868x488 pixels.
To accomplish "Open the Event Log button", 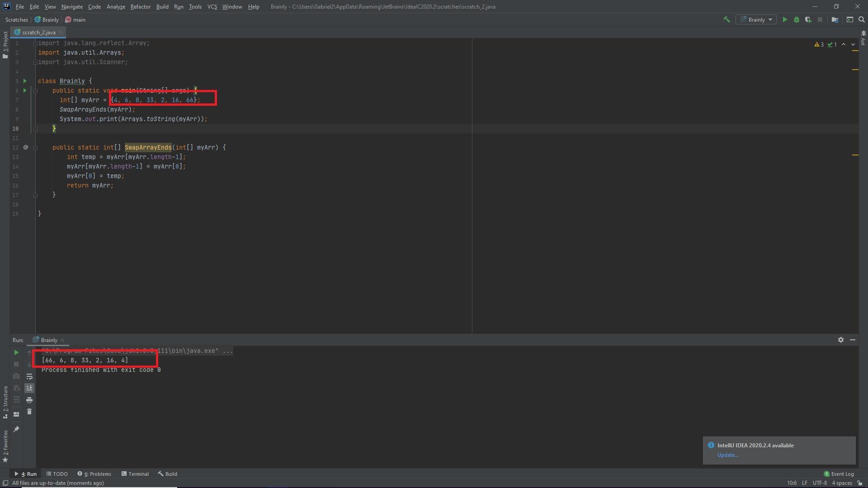I will 839,474.
